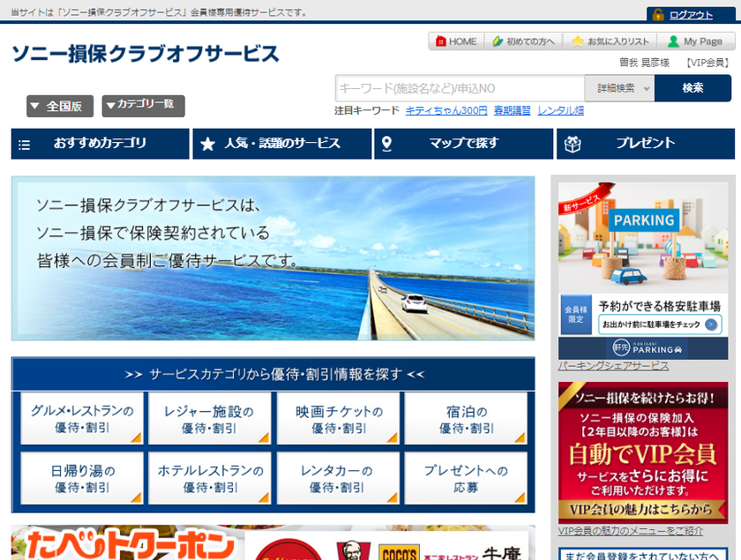Select the 初めての方へ leaf icon
This screenshot has height=560, width=741.
[498, 41]
